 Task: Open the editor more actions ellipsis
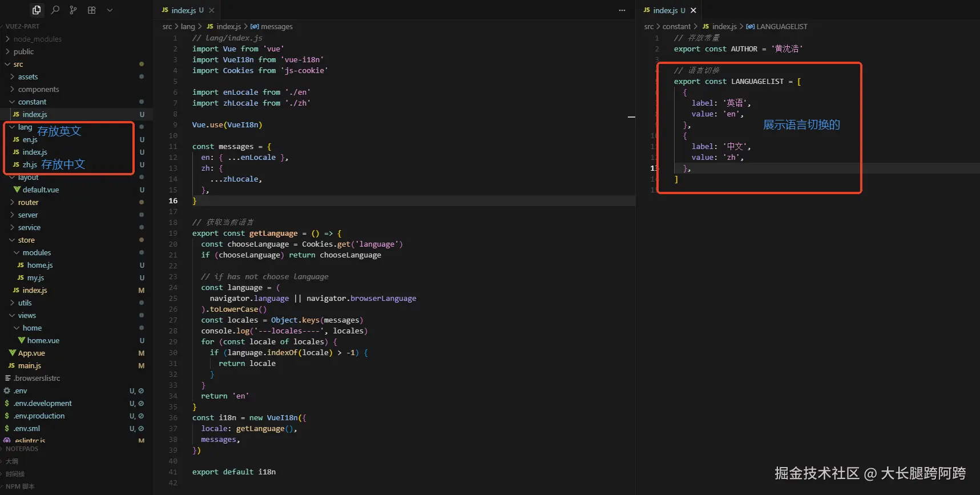(x=622, y=10)
